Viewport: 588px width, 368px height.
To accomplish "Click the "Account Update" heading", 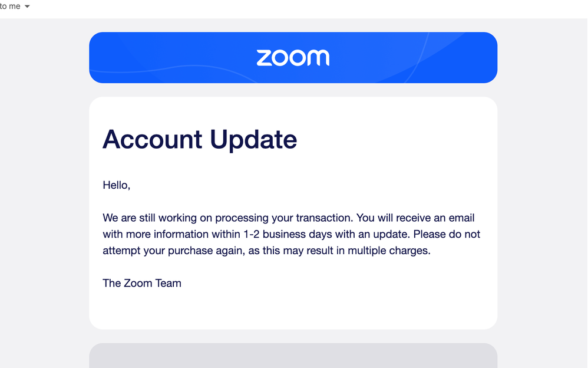I will click(x=200, y=140).
